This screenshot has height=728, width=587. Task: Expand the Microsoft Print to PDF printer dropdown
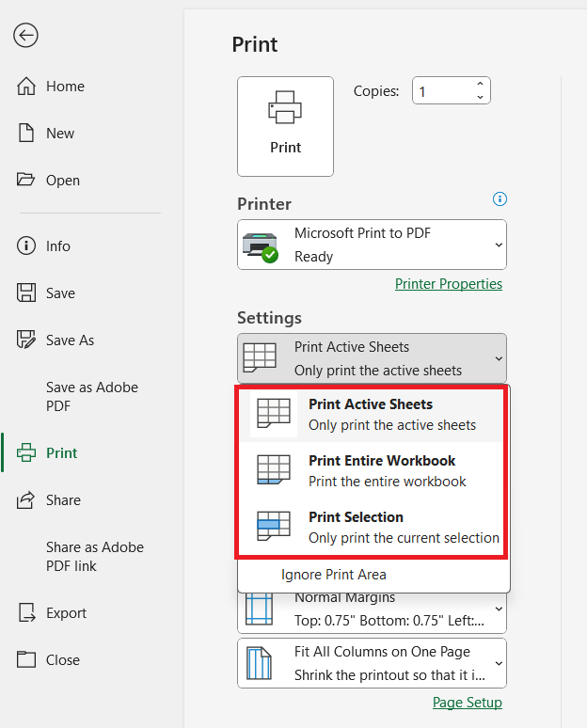click(372, 245)
